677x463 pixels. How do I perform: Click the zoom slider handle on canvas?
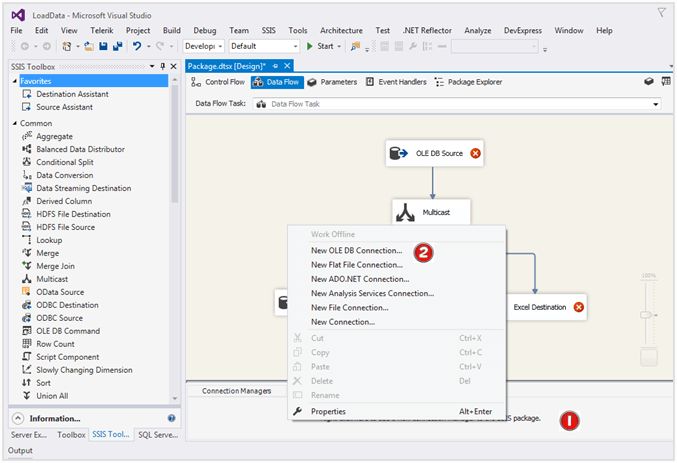648,314
